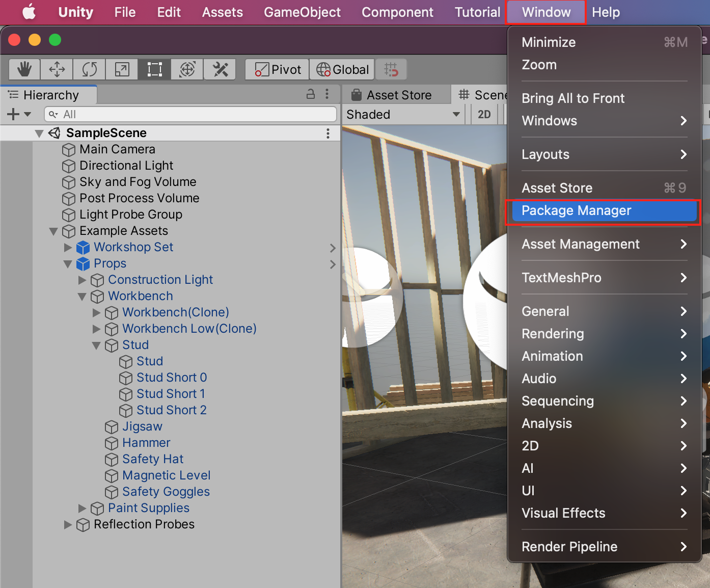Choose Package Manager from Window menu

tap(604, 210)
